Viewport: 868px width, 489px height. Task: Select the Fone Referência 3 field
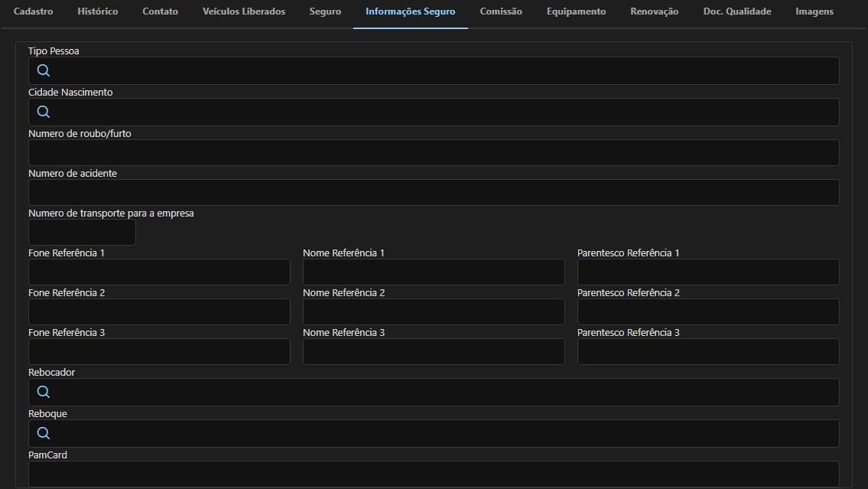tap(159, 352)
